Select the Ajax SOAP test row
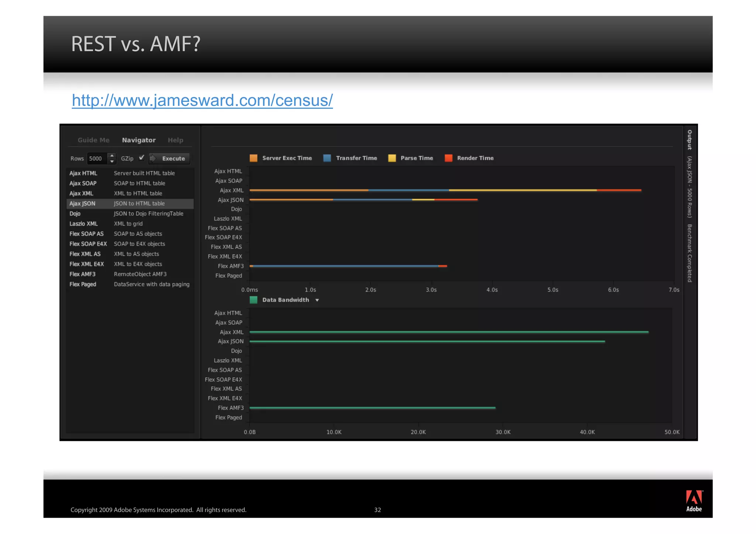The image size is (756, 534). pos(130,183)
